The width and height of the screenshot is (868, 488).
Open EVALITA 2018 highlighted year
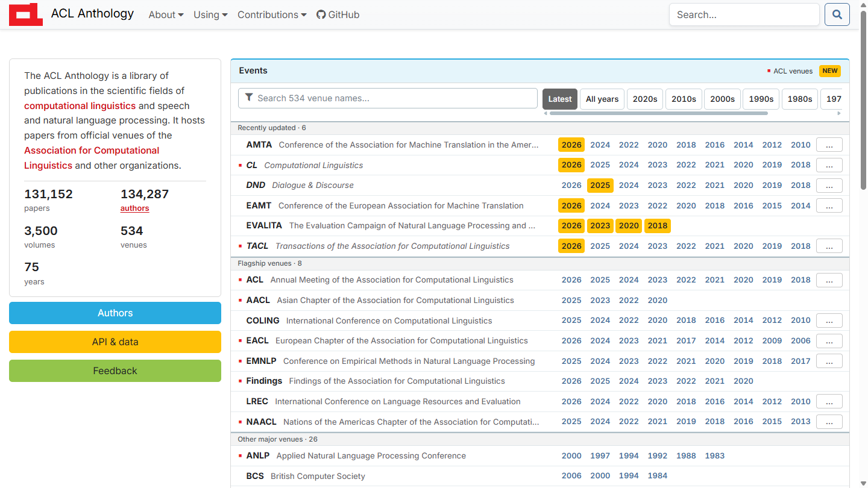tap(658, 226)
